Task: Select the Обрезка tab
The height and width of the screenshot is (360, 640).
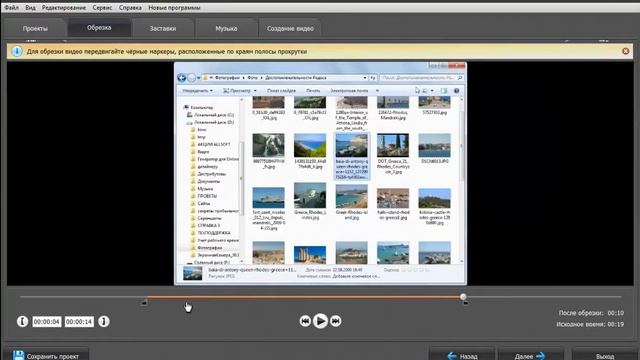Action: click(99, 28)
